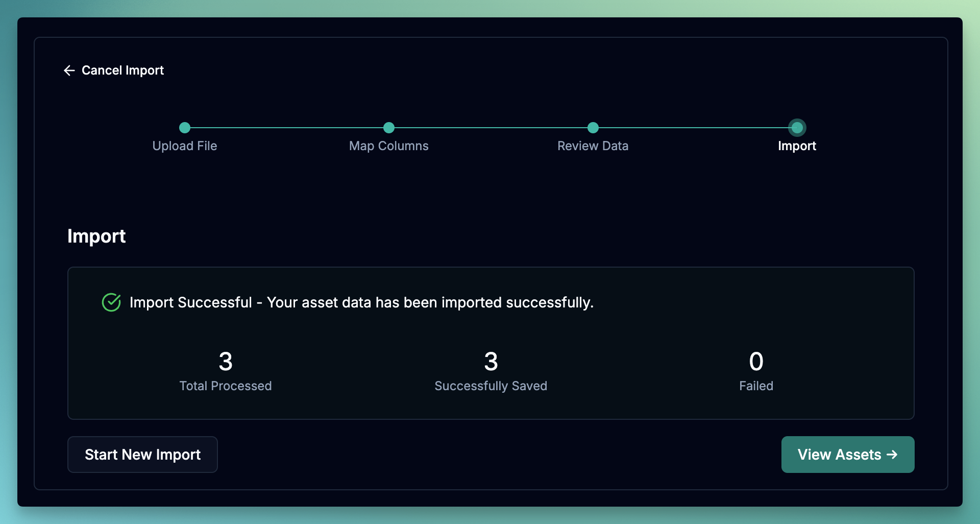Select the Review Data step label
Screen dimensions: 980x524
pos(593,146)
